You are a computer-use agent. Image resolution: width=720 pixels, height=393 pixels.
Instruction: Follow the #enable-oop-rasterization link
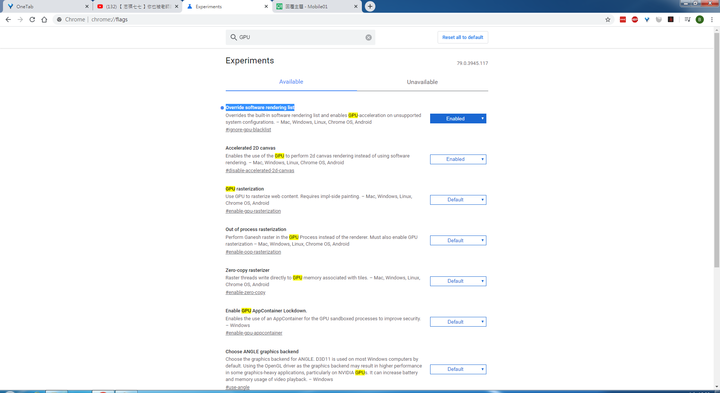[253, 252]
